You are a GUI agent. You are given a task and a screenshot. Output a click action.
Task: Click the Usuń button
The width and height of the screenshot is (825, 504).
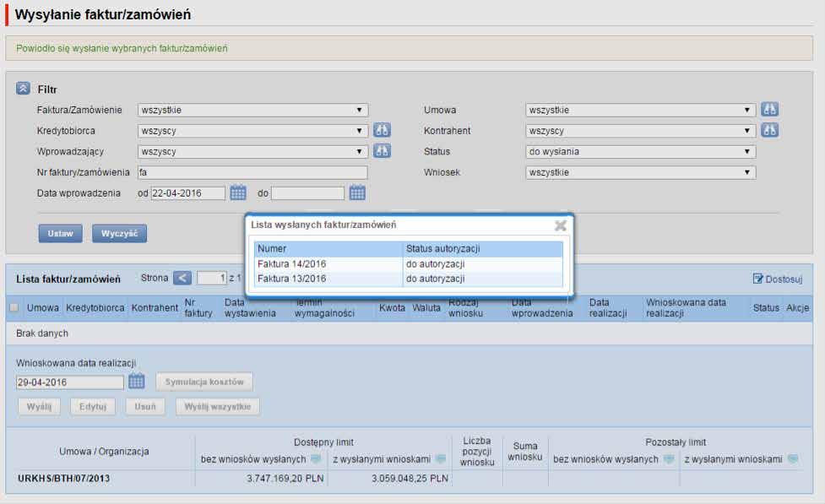[x=145, y=407]
